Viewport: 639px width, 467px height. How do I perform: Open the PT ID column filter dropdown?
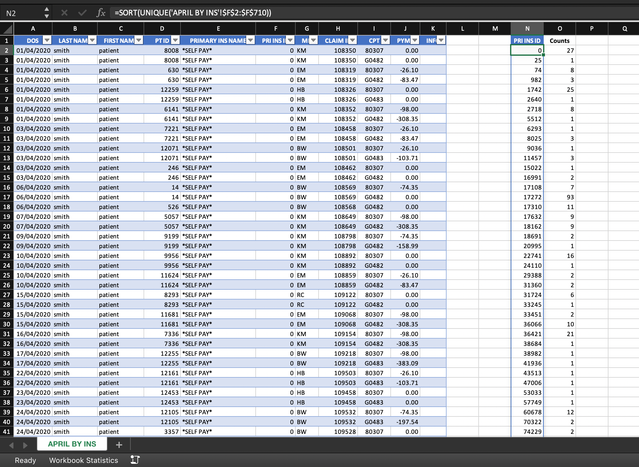175,40
